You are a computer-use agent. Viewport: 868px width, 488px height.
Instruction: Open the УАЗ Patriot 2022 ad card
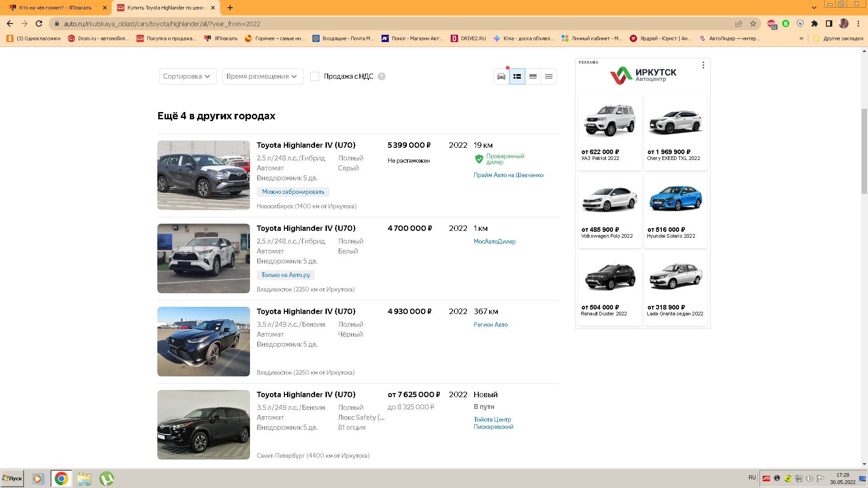click(x=609, y=133)
